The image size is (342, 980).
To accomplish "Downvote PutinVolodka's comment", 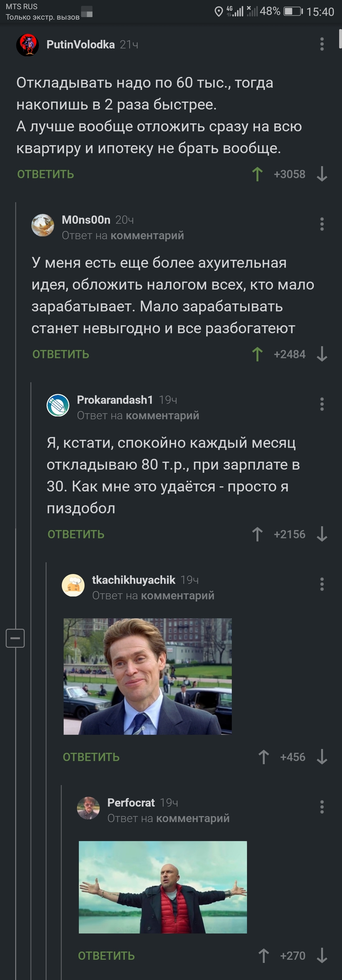I will [x=322, y=174].
